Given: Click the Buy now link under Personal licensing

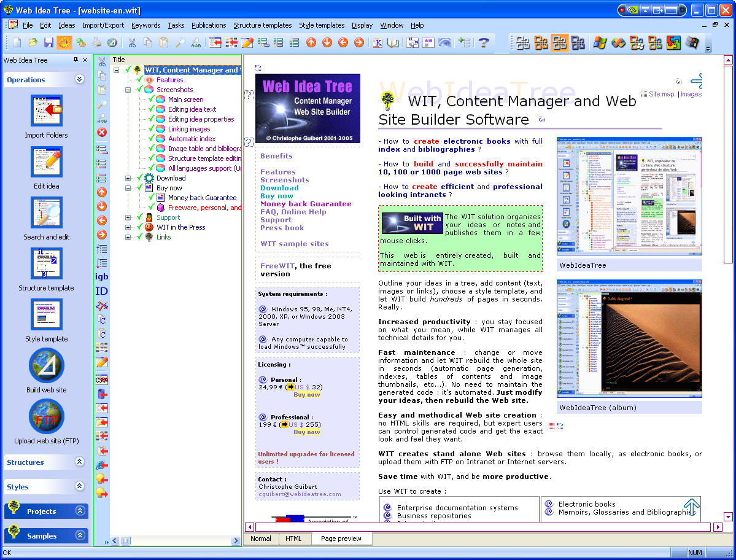Looking at the screenshot, I should [x=306, y=395].
